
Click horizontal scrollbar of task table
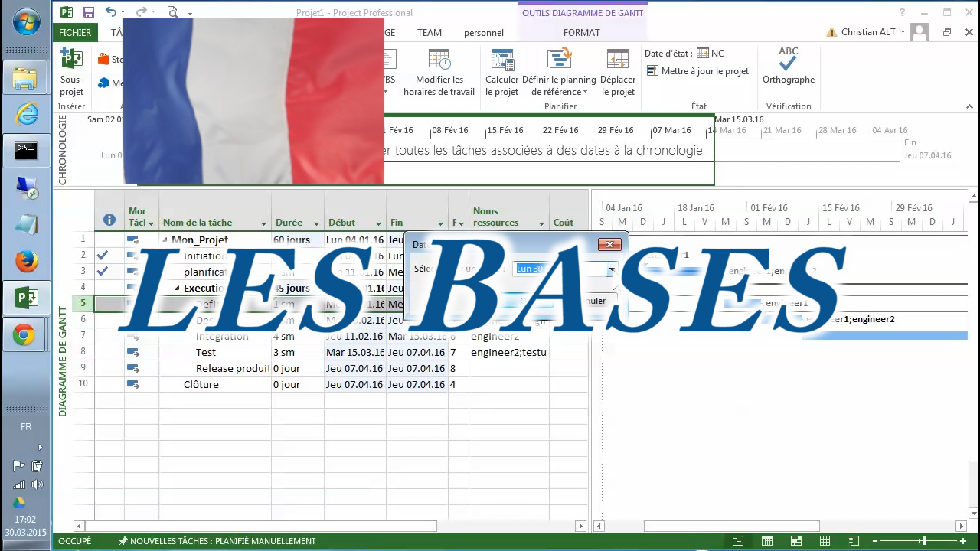[x=260, y=526]
